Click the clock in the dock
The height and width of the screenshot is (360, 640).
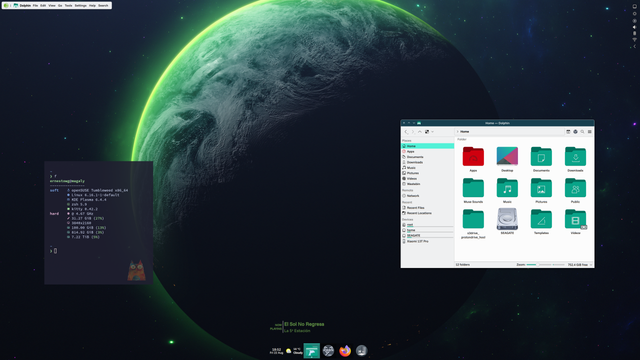pos(276,351)
